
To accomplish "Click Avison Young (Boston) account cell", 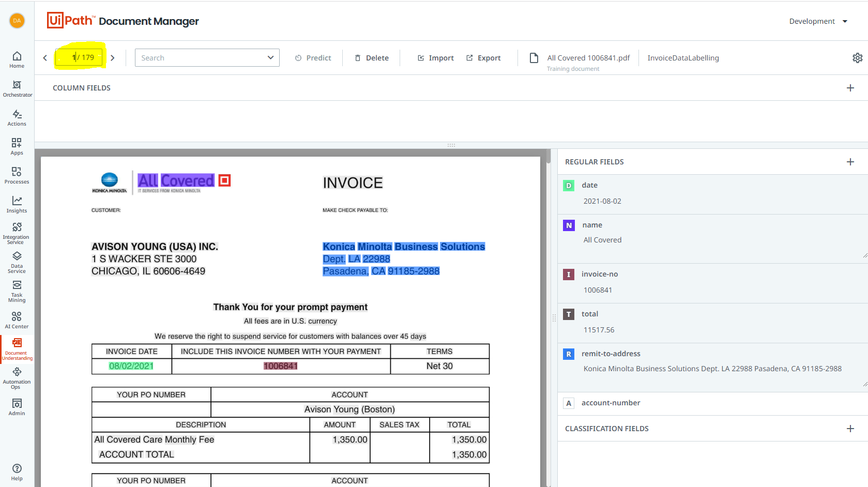I will click(349, 409).
